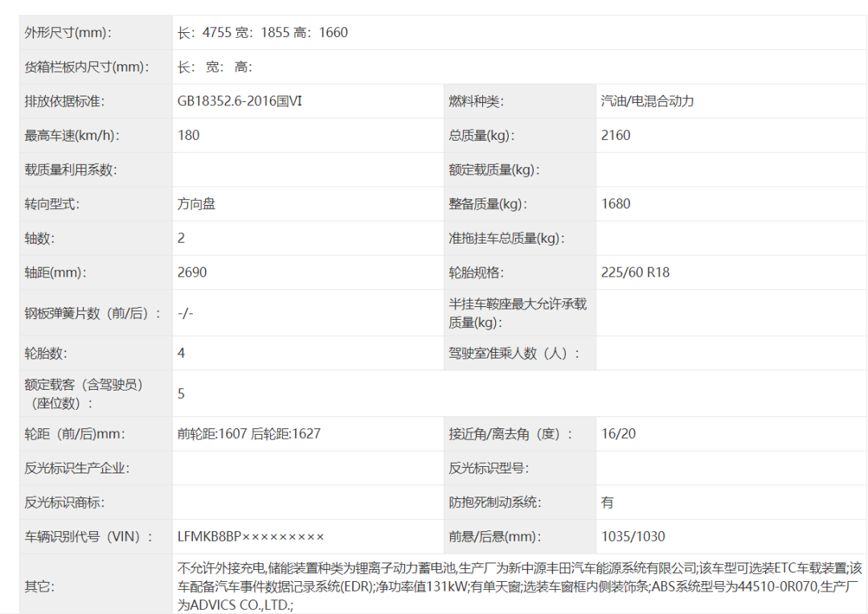Click the emission standard value GB18352.6-2016国VI
Image resolution: width=868 pixels, height=614 pixels.
pyautogui.click(x=240, y=101)
